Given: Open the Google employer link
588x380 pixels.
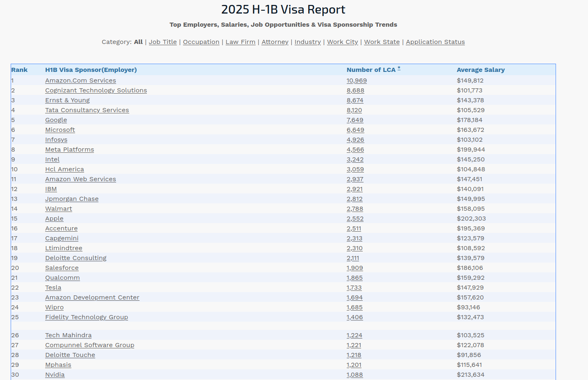Looking at the screenshot, I should pyautogui.click(x=56, y=120).
